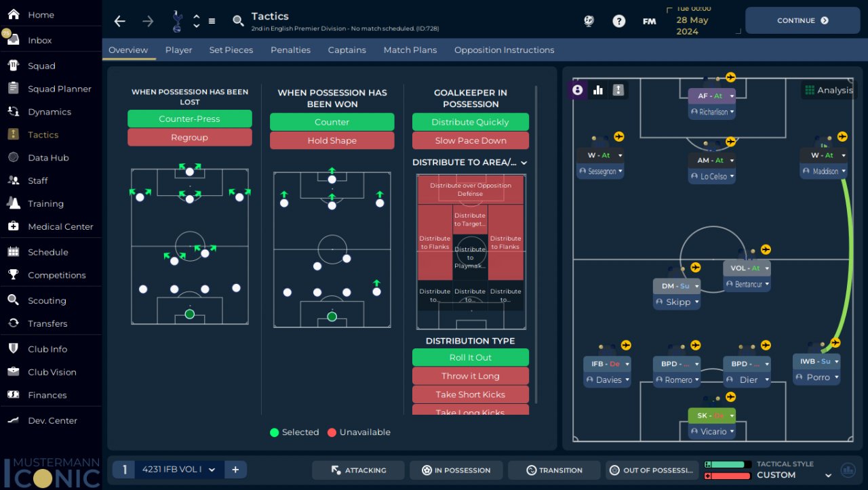Open the AM - At role dropdown

(712, 161)
